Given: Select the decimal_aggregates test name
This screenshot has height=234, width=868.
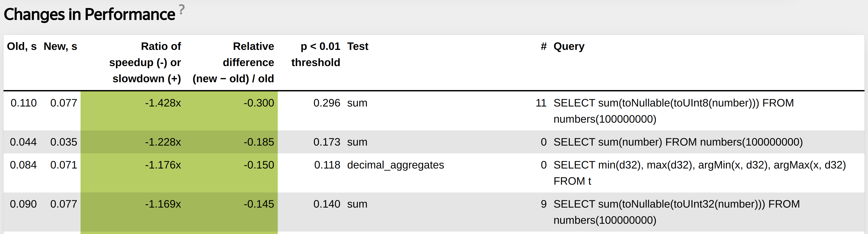Looking at the screenshot, I should [x=395, y=165].
